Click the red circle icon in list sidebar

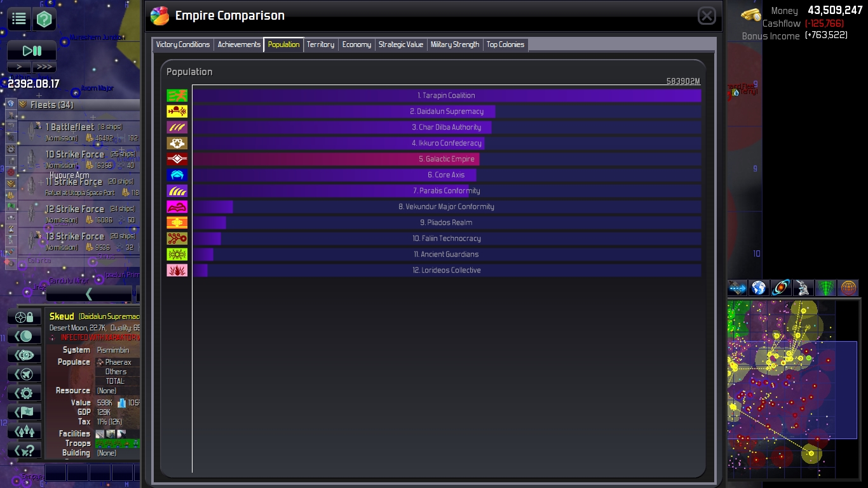(x=10, y=172)
